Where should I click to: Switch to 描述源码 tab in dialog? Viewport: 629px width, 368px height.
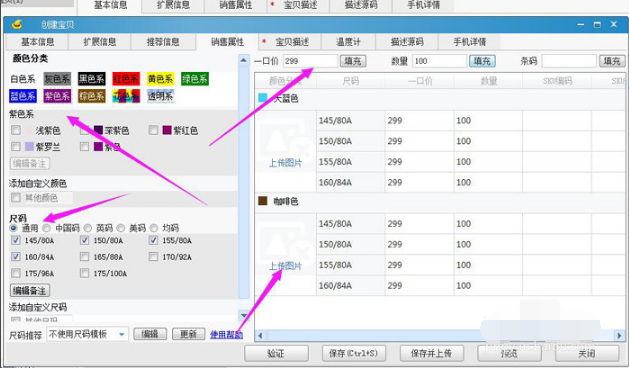(407, 42)
